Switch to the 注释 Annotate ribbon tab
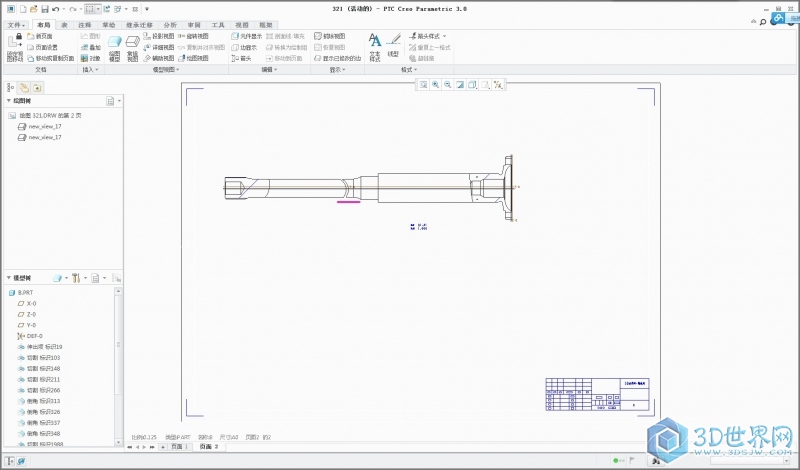Image resolution: width=800 pixels, height=470 pixels. click(x=85, y=24)
